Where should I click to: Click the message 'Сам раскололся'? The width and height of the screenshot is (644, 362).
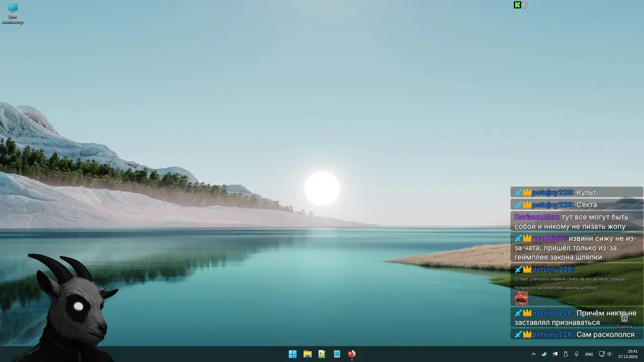point(605,334)
